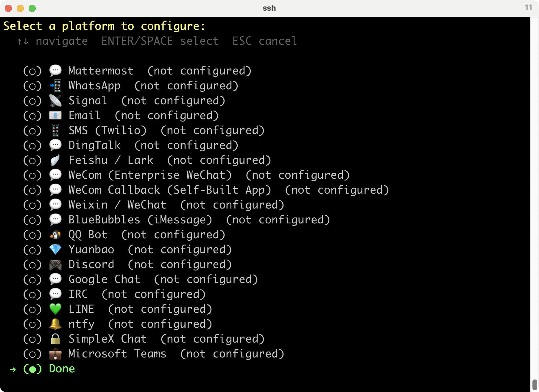Click the Google Chat speech bubble icon
The width and height of the screenshot is (539, 392).
click(55, 279)
